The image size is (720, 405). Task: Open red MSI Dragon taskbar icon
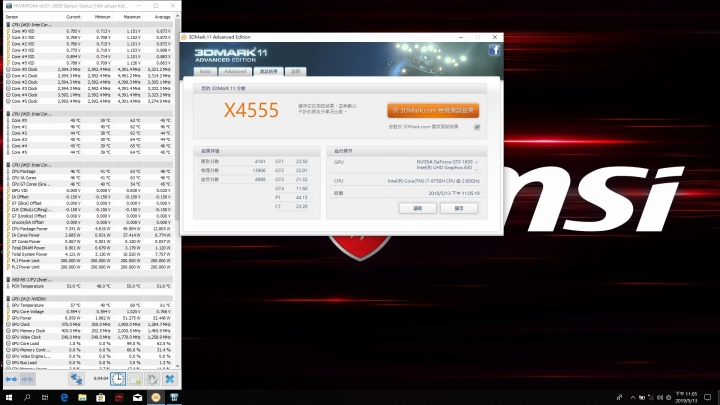click(119, 398)
